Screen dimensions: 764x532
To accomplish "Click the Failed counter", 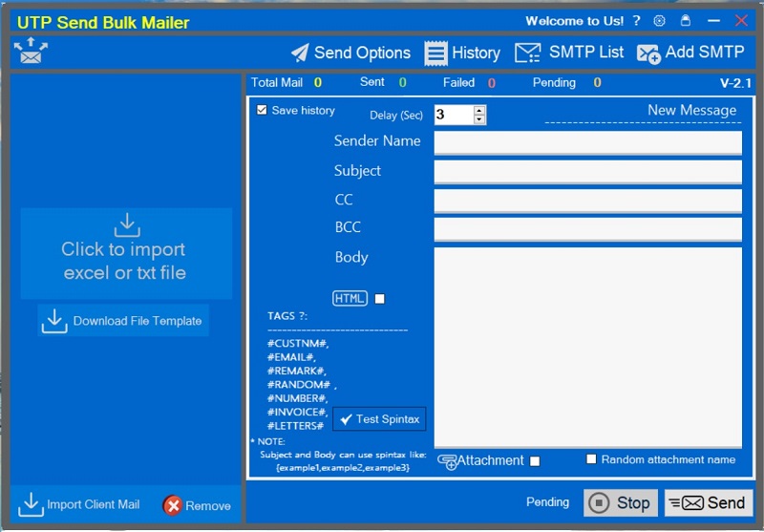I will point(469,82).
